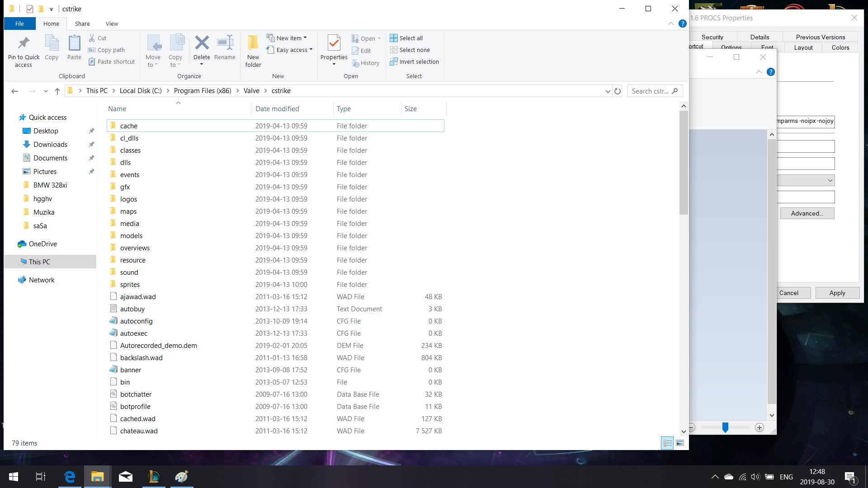
Task: Open Properties with checkmark icon
Action: (334, 43)
